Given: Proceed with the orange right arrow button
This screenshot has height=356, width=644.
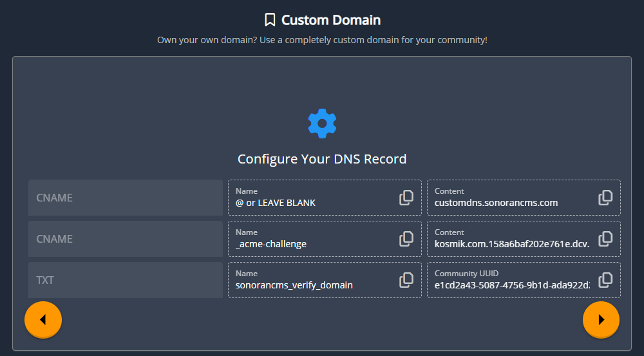Looking at the screenshot, I should [x=601, y=319].
